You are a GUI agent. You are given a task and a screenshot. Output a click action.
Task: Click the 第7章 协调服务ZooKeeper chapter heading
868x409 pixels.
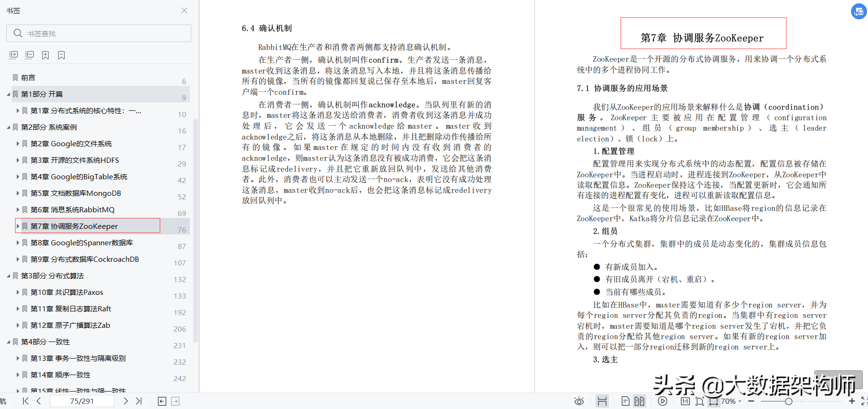[702, 38]
